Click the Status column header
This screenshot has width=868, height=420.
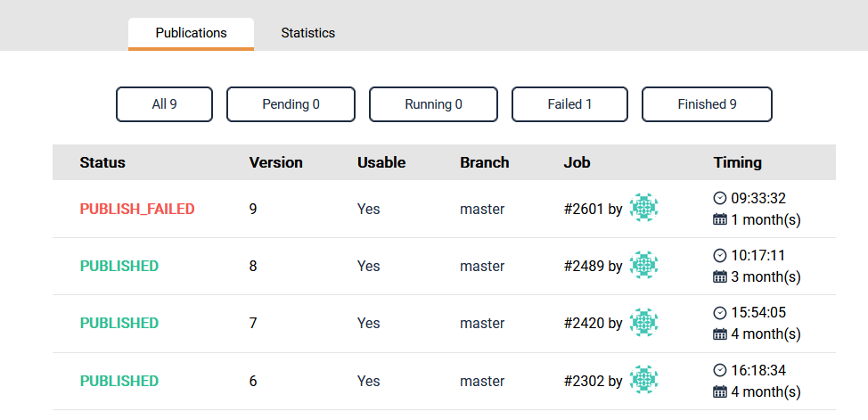102,162
